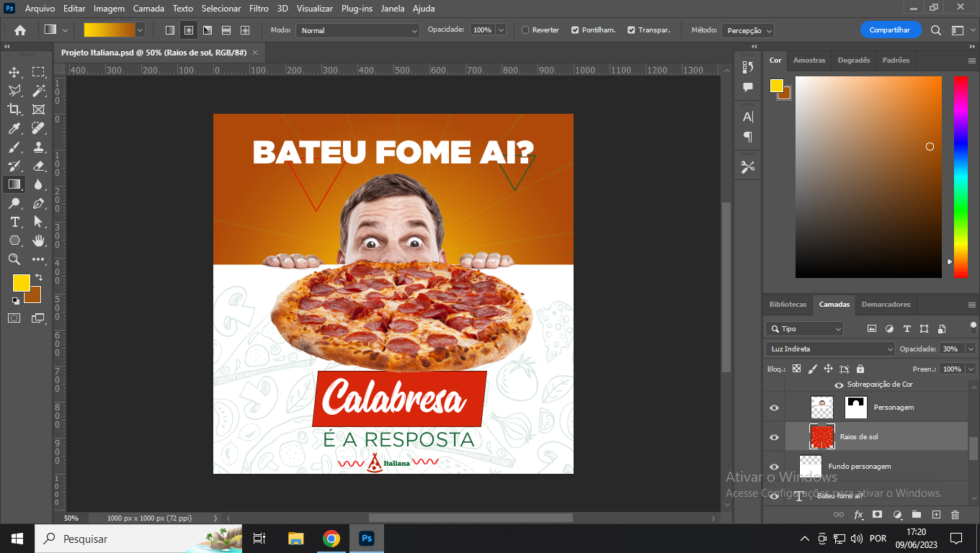This screenshot has height=553, width=980.
Task: Switch to the Bibliotecas tab
Action: (x=788, y=305)
